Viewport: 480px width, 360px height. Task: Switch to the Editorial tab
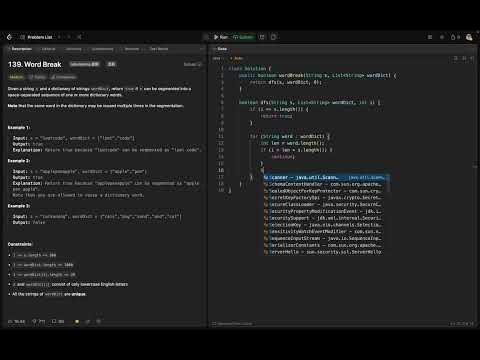[48, 49]
